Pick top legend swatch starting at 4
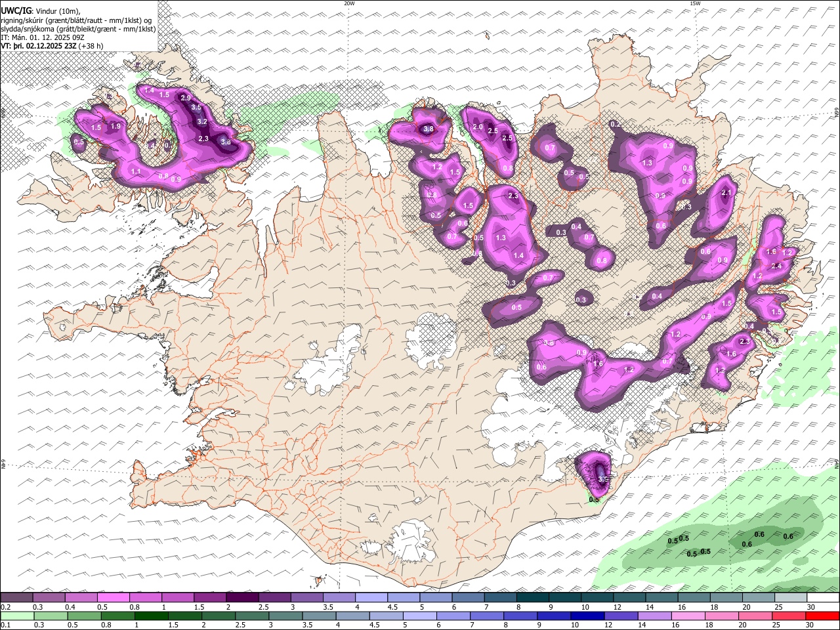 click(371, 597)
